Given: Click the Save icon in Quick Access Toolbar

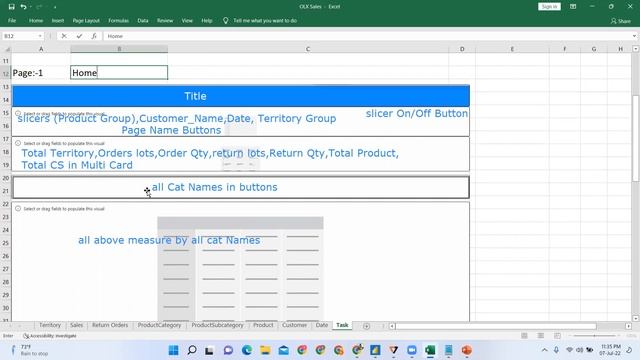Looking at the screenshot, I should tap(11, 7).
